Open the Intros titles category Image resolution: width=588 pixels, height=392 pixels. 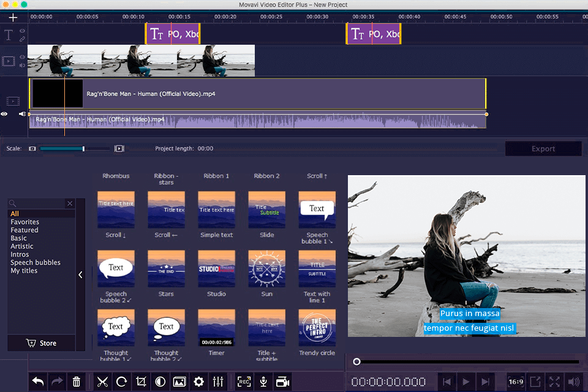click(20, 254)
